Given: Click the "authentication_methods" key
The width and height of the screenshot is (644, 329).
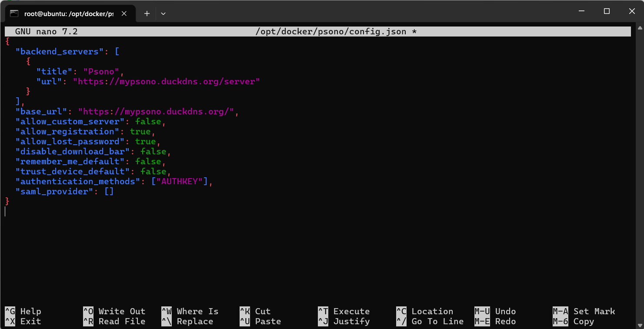Looking at the screenshot, I should [78, 181].
